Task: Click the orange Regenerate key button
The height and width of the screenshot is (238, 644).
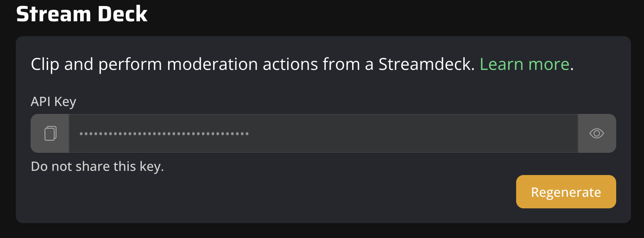Action: click(x=566, y=192)
